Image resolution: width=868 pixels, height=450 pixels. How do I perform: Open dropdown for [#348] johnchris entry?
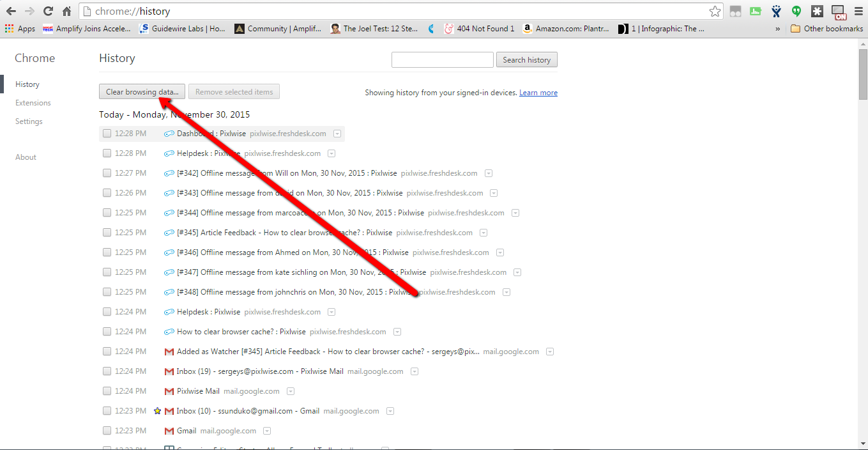click(x=506, y=292)
